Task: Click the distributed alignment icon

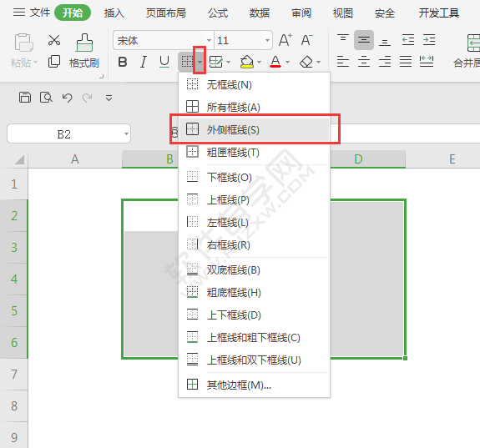Action: point(427,62)
